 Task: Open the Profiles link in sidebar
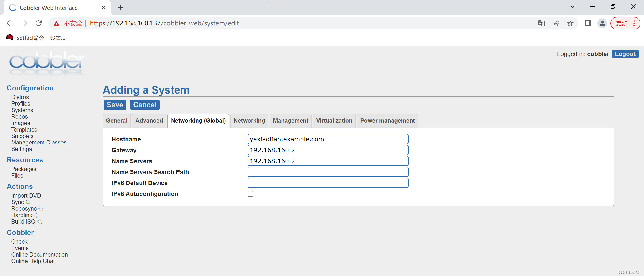pos(21,104)
